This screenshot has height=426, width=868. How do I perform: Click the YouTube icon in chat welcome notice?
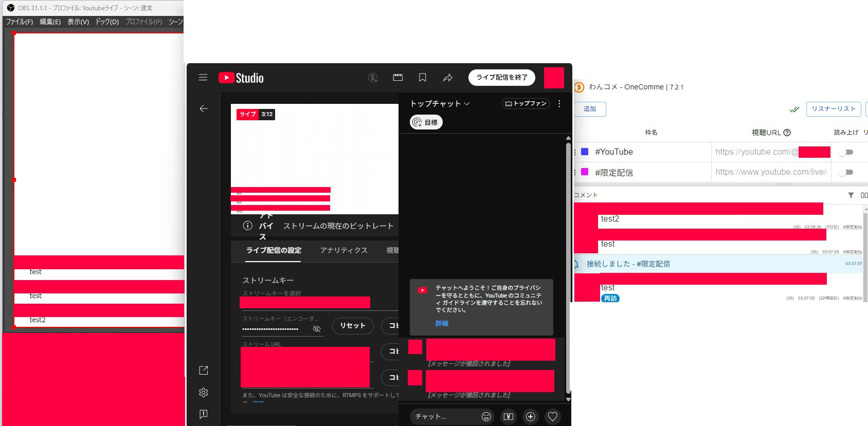(423, 290)
